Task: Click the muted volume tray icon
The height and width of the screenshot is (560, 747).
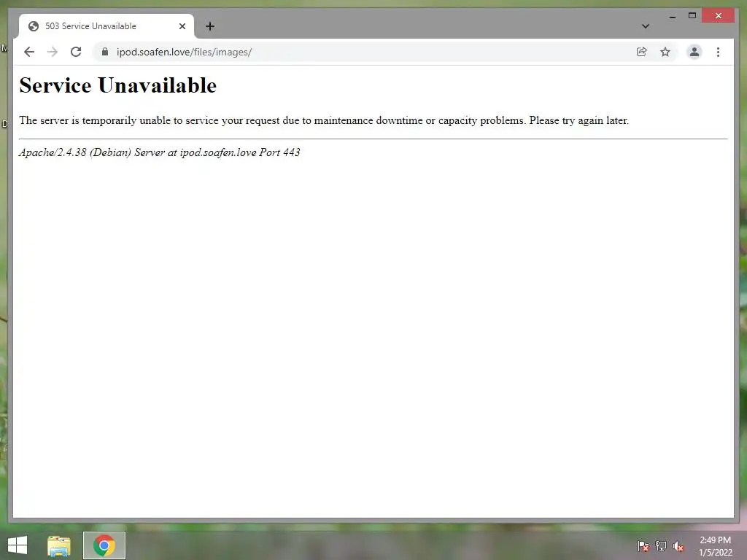Action: click(x=678, y=545)
